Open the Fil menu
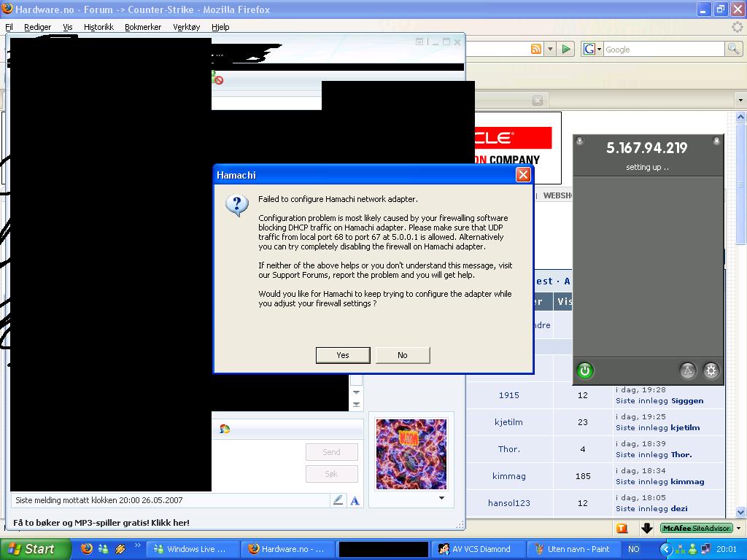747x560 pixels. (9, 27)
